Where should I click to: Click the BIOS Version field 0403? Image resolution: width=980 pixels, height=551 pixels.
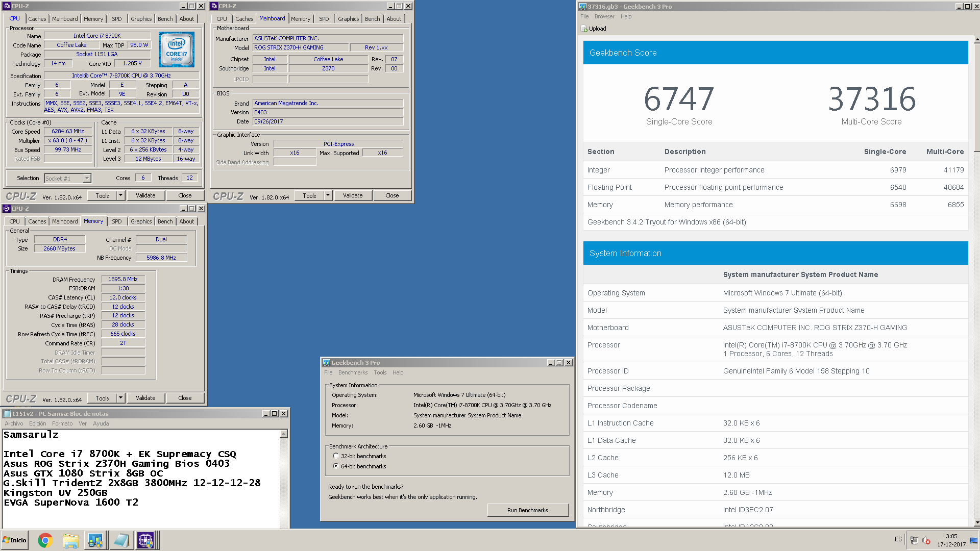click(328, 112)
